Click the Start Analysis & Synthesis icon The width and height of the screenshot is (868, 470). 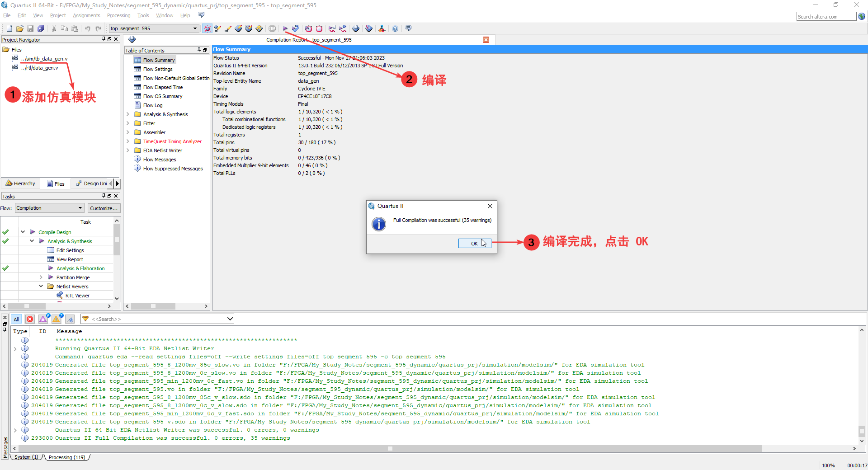click(296, 28)
